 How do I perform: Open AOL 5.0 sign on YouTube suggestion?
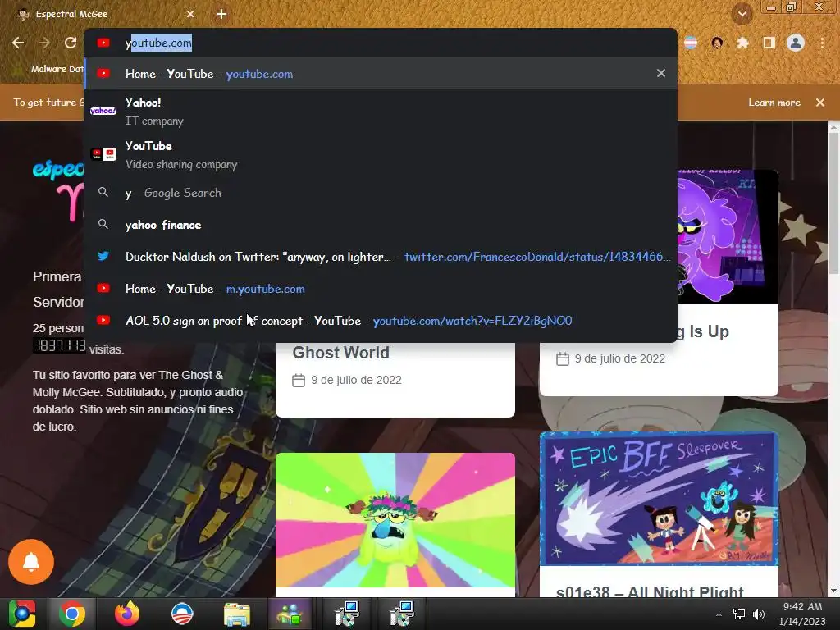tap(381, 321)
